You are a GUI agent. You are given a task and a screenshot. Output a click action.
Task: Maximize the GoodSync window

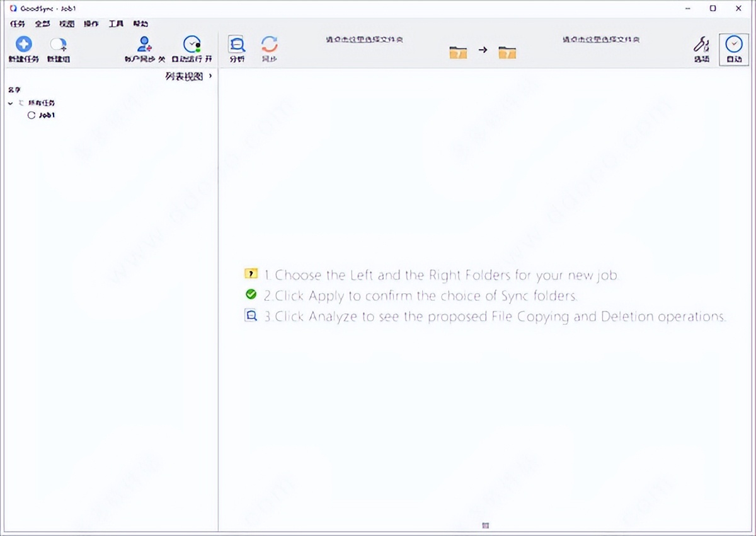tap(713, 8)
